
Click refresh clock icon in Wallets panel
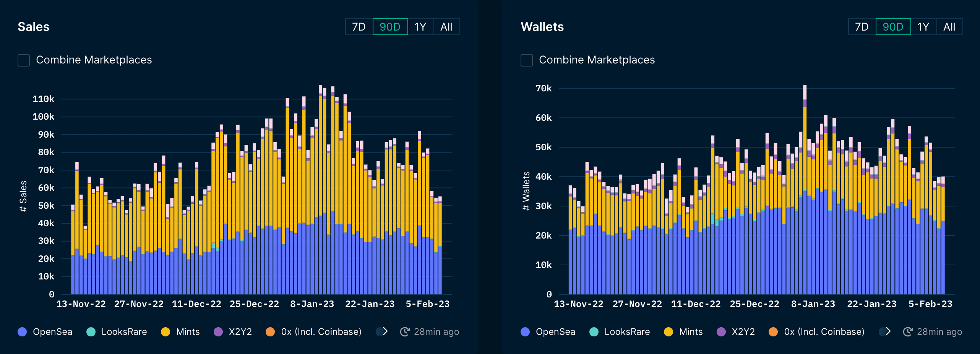click(908, 332)
